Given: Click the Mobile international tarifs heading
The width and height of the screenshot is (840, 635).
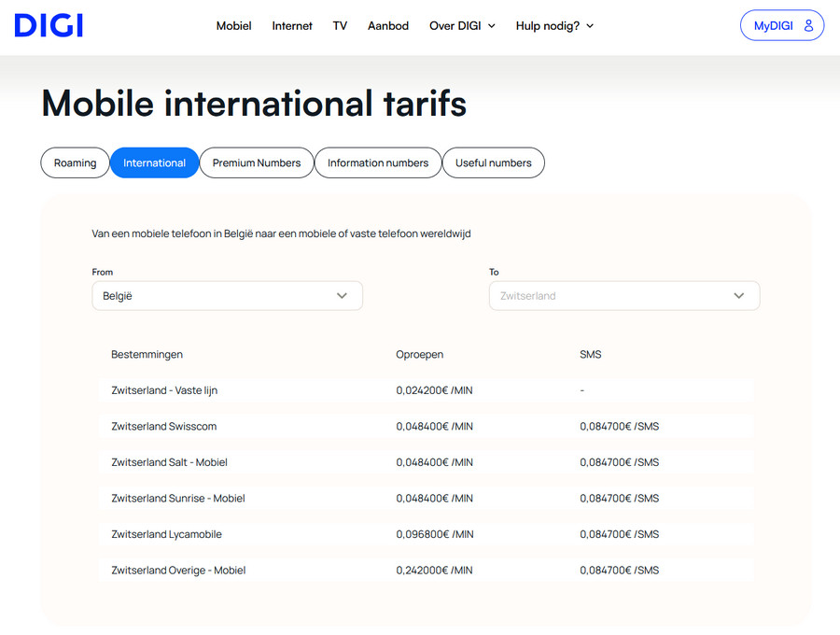Looking at the screenshot, I should [x=254, y=103].
